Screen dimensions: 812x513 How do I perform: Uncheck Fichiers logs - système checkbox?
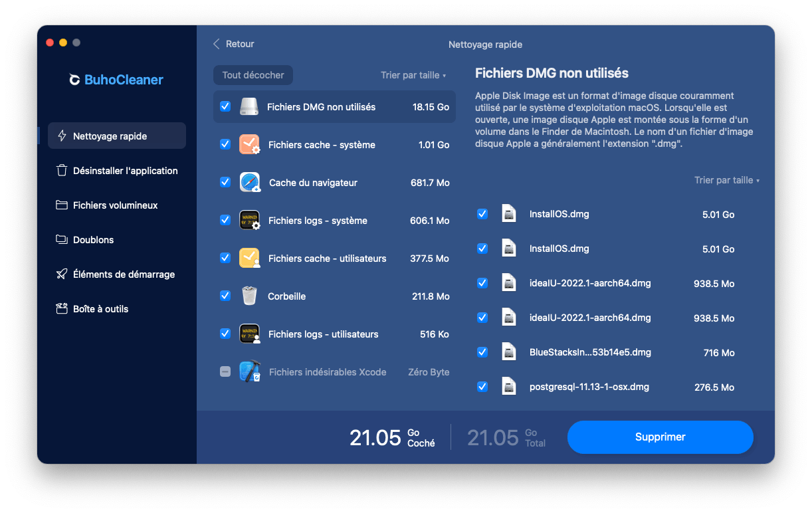(225, 220)
